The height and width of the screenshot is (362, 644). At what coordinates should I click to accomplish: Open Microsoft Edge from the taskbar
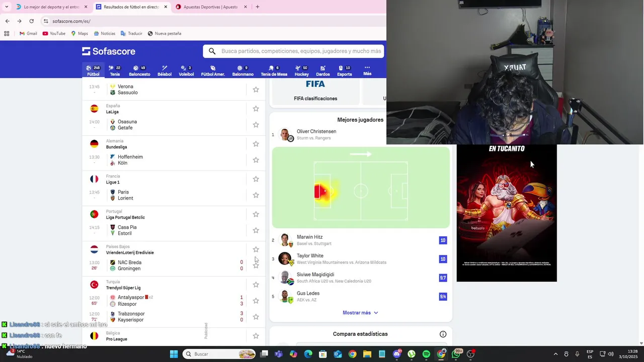pos(308,354)
